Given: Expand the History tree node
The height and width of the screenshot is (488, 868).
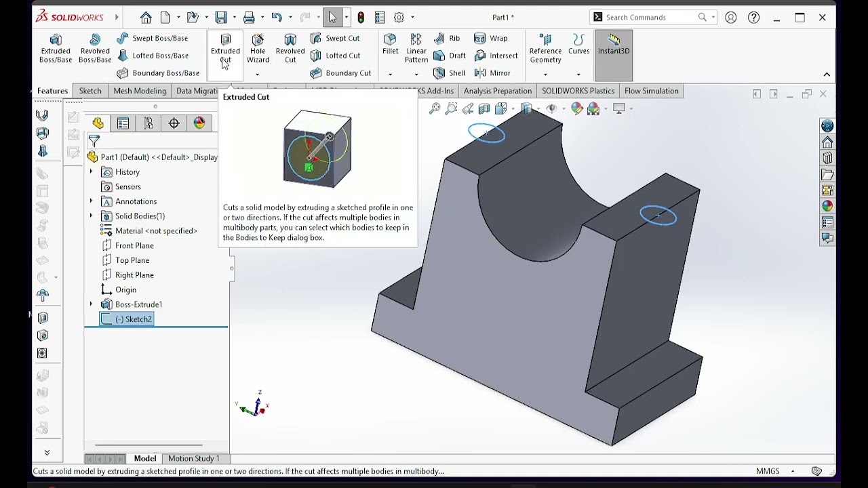Looking at the screenshot, I should pyautogui.click(x=92, y=172).
